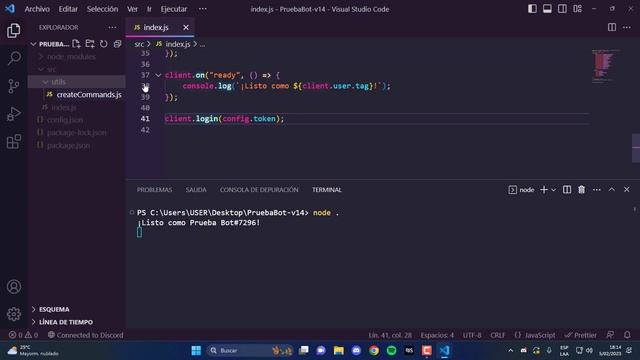Open terminal panel more actions
Screen dimensions: 640x360
[x=596, y=190]
